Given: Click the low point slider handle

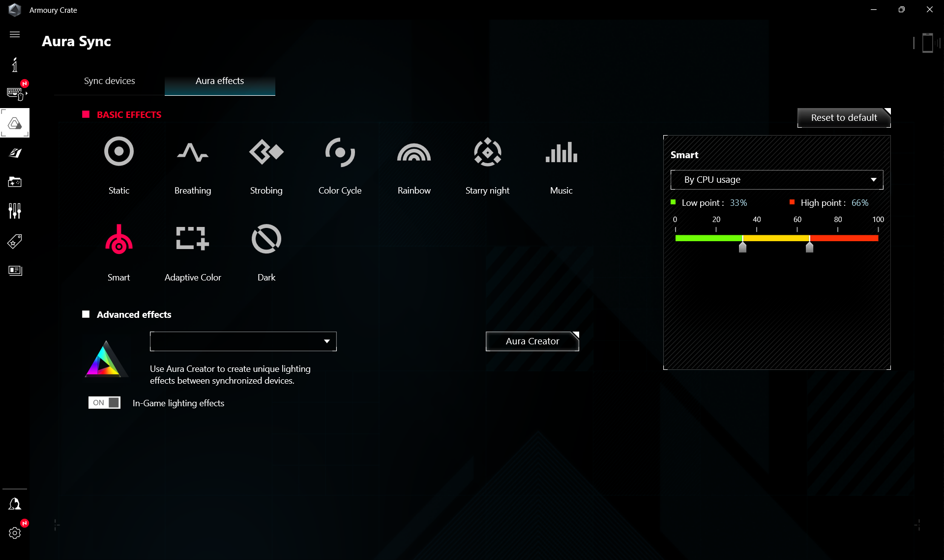Looking at the screenshot, I should point(743,247).
